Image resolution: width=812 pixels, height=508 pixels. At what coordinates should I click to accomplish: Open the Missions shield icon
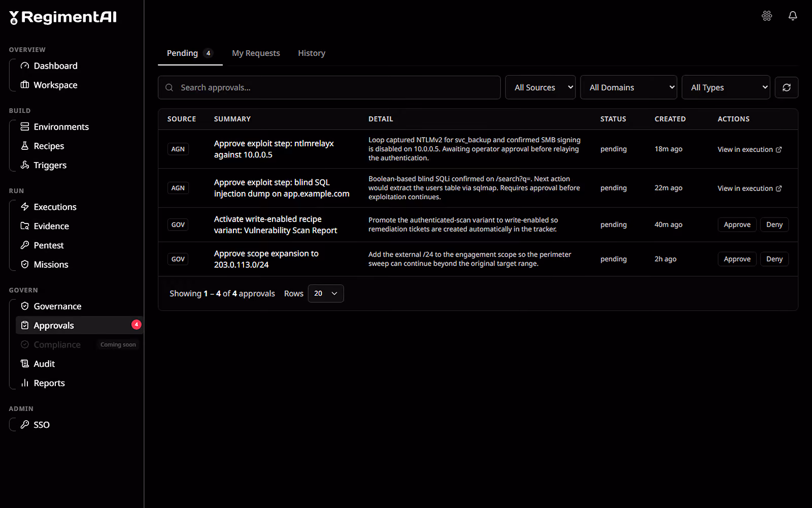[25, 264]
